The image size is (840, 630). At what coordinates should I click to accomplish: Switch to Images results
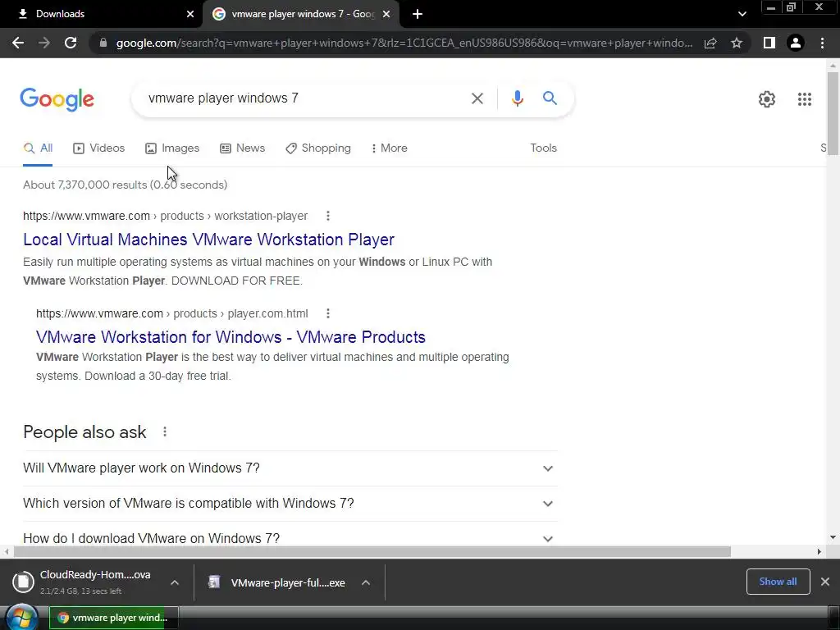172,148
